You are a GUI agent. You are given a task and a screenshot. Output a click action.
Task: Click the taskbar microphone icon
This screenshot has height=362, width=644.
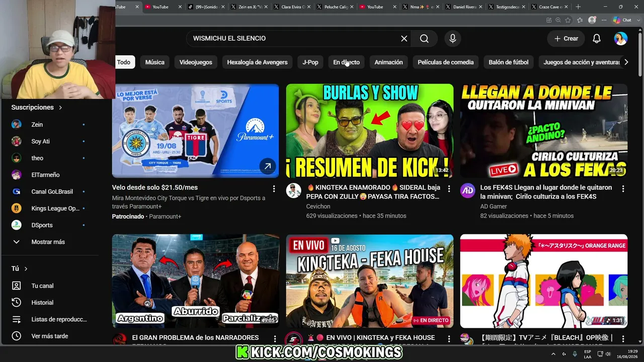(x=575, y=354)
